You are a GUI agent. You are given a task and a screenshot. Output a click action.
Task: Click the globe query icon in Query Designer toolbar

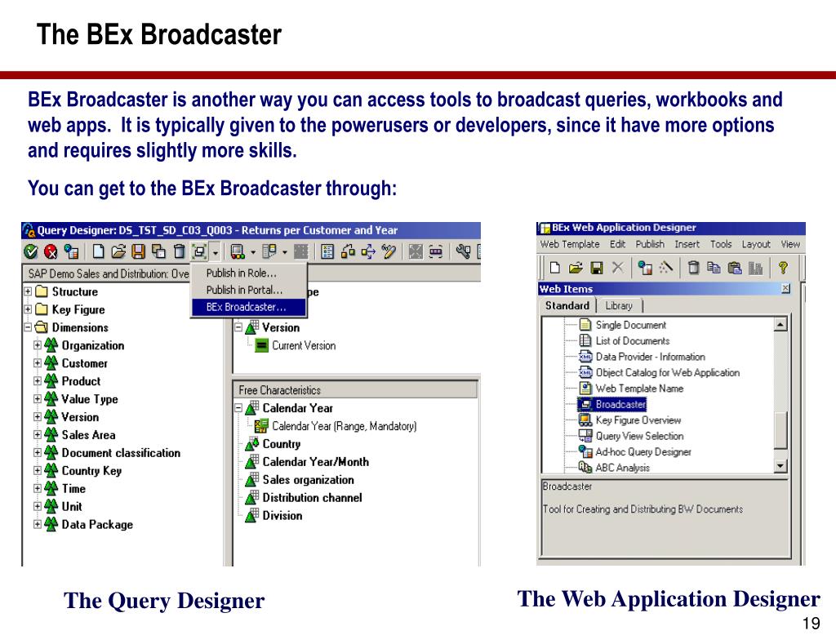pos(71,251)
